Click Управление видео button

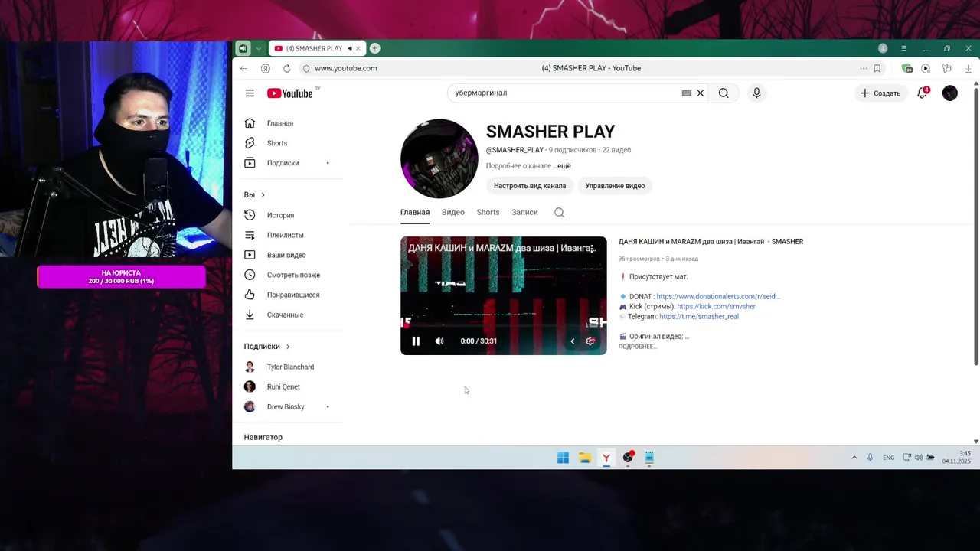(x=615, y=186)
